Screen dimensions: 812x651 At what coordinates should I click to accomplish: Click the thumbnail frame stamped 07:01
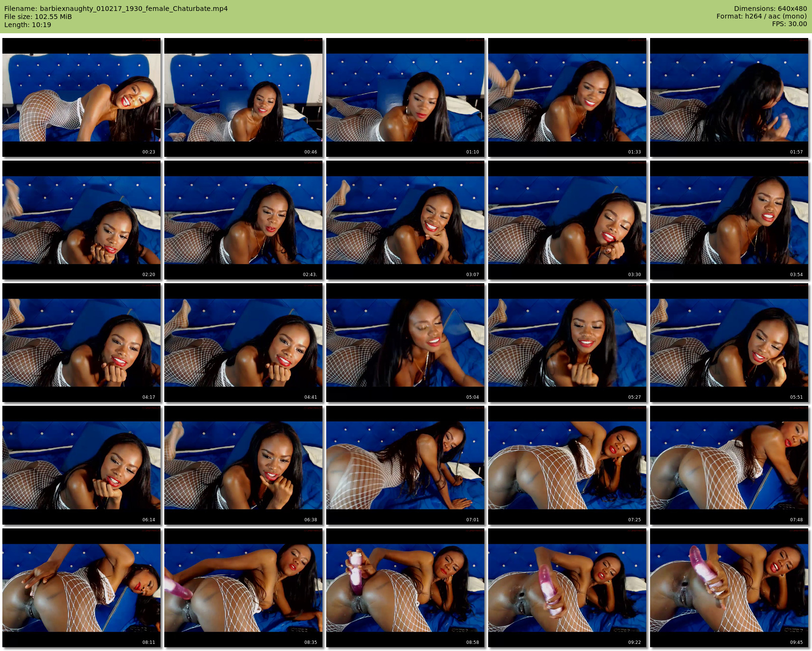click(406, 465)
